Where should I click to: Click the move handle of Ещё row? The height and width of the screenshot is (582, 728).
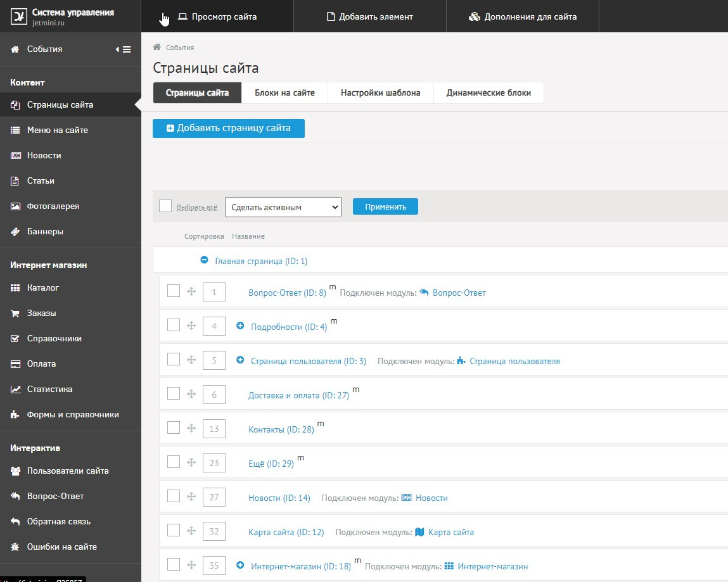point(191,462)
